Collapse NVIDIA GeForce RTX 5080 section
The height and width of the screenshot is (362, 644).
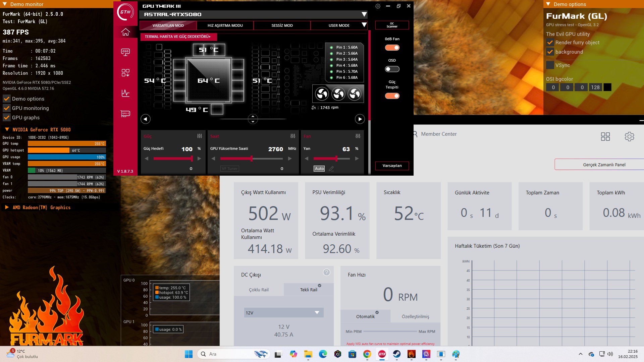[x=7, y=129]
